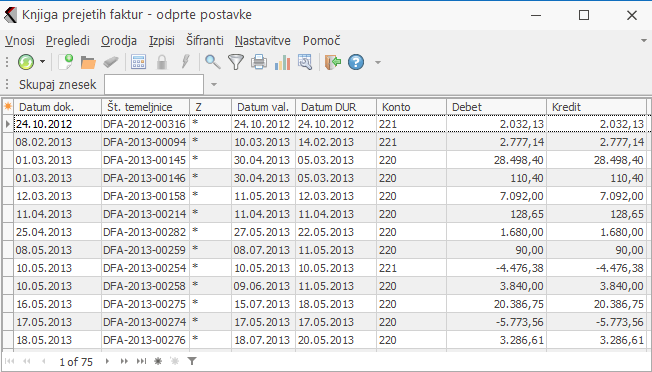Click Konto 221 in DFA-2013-00254 row

point(412,268)
